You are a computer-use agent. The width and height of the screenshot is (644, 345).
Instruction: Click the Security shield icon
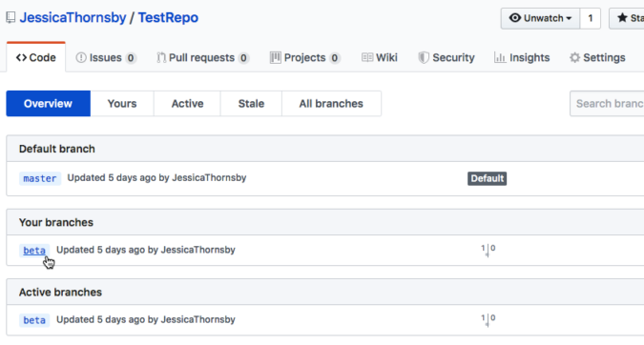tap(424, 57)
